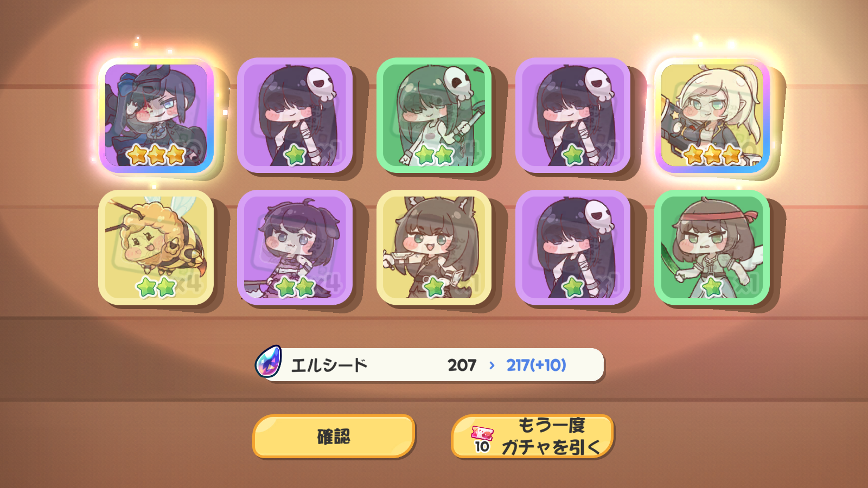This screenshot has width=868, height=488.
Task: Click もう一度ガチャを引く to pull again
Action: [x=532, y=436]
